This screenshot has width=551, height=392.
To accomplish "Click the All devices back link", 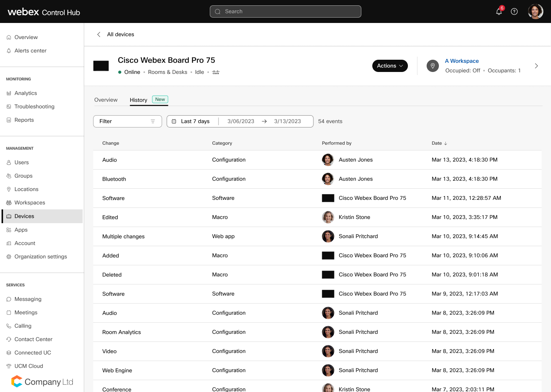I will tap(121, 34).
